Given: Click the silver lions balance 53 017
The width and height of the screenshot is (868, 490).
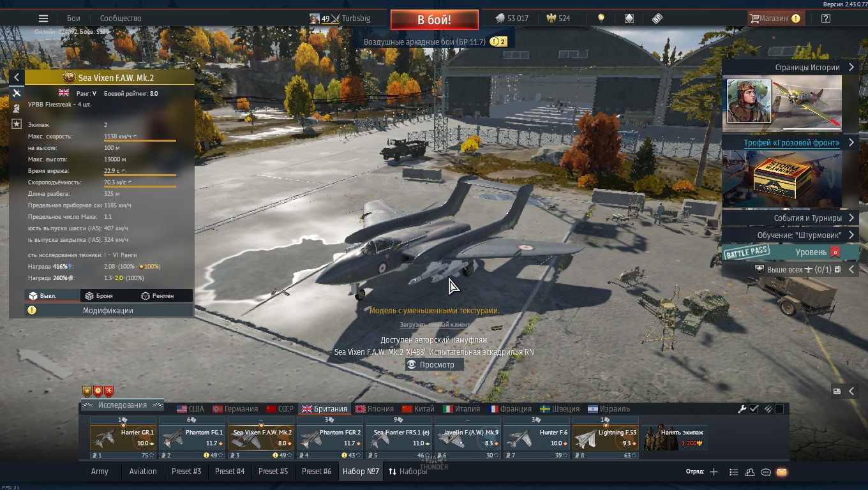Looking at the screenshot, I should [x=511, y=19].
